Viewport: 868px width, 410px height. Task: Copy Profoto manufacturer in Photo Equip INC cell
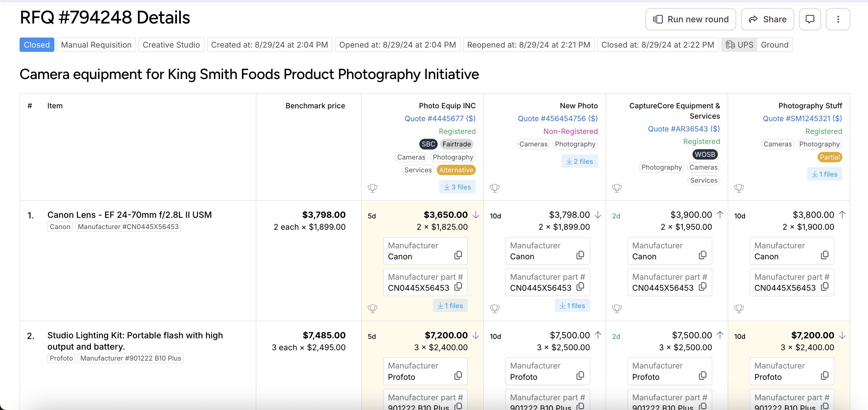pos(458,375)
